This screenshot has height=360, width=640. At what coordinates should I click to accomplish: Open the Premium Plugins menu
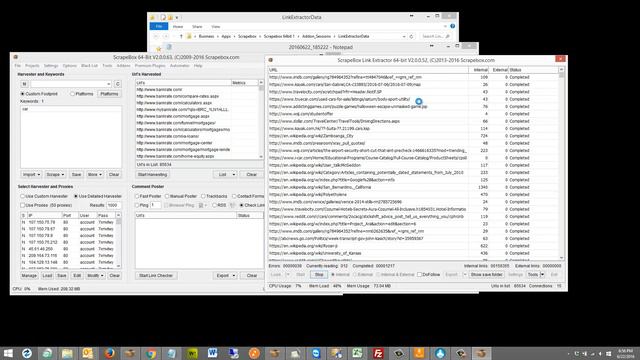point(150,66)
